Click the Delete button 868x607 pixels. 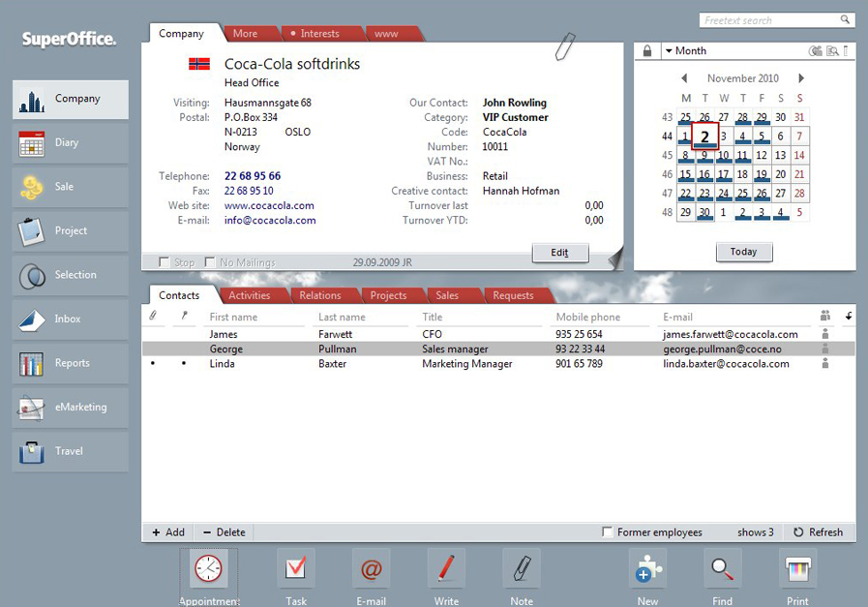coord(224,532)
